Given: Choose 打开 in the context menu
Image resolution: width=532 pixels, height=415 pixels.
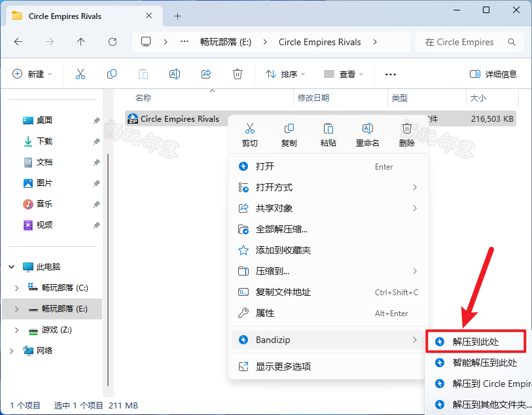Looking at the screenshot, I should [328, 166].
